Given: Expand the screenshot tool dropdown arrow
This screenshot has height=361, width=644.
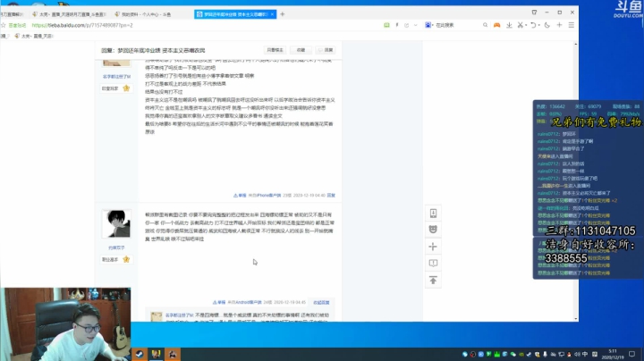Looking at the screenshot, I should click(526, 25).
